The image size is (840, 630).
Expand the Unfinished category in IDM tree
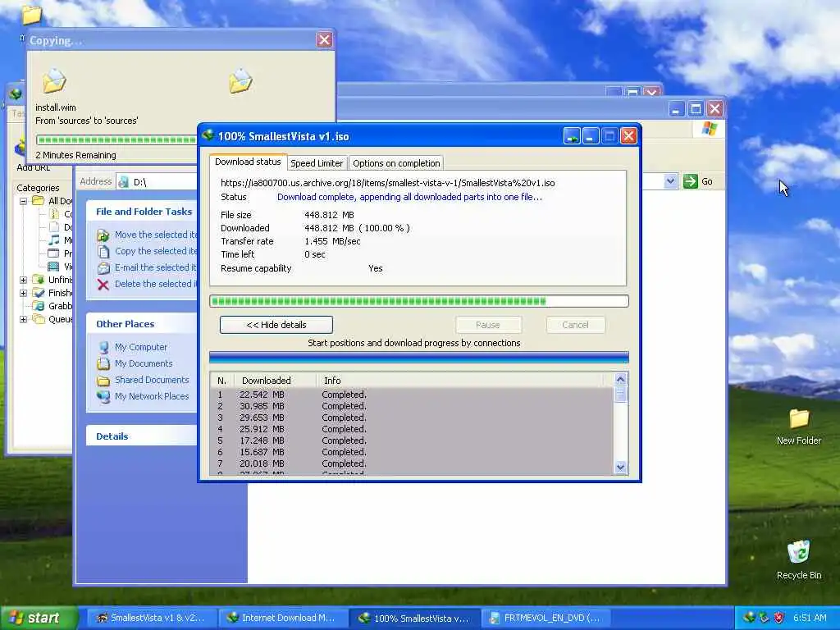[23, 280]
